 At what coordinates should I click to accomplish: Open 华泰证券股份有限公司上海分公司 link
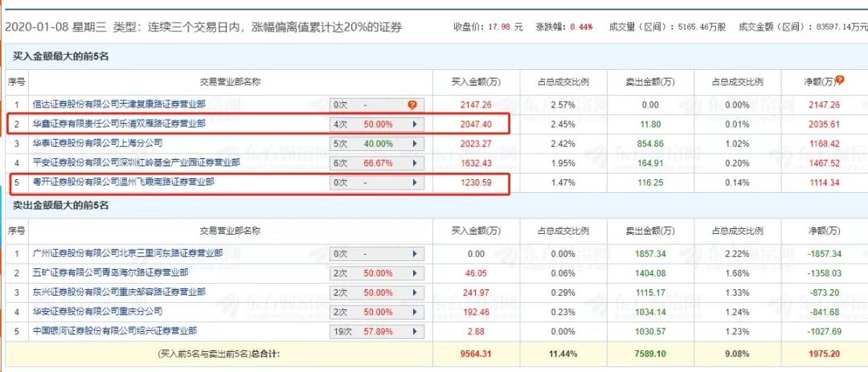tap(97, 143)
